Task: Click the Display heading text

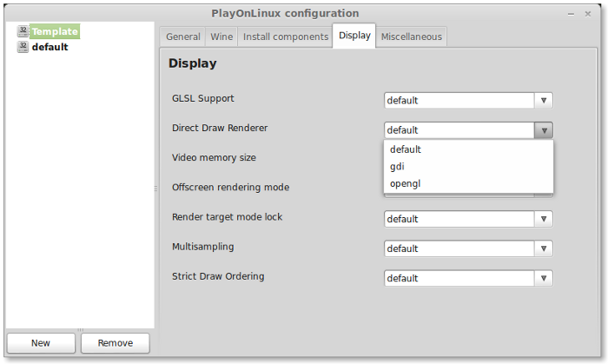Action: (x=192, y=63)
